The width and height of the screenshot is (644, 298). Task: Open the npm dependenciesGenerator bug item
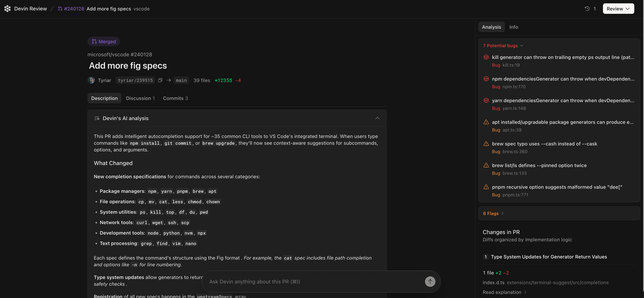point(563,79)
